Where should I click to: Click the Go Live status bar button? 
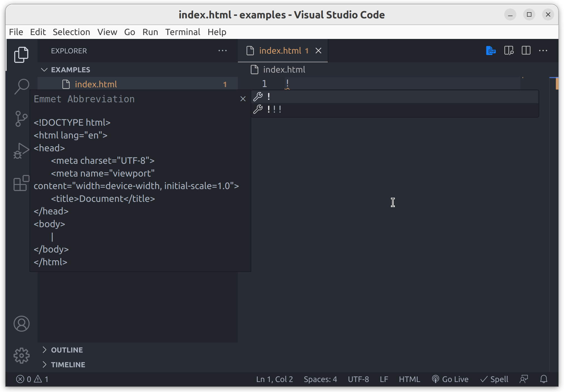point(450,379)
